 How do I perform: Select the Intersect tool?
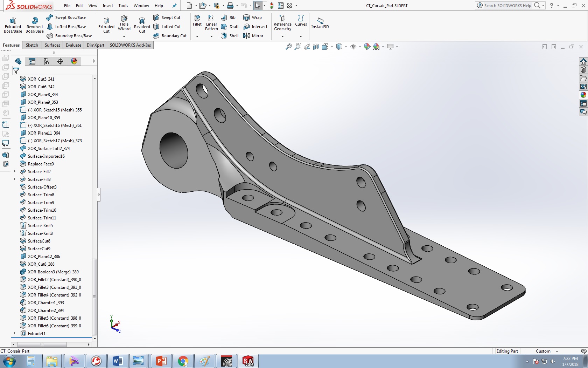(x=255, y=27)
